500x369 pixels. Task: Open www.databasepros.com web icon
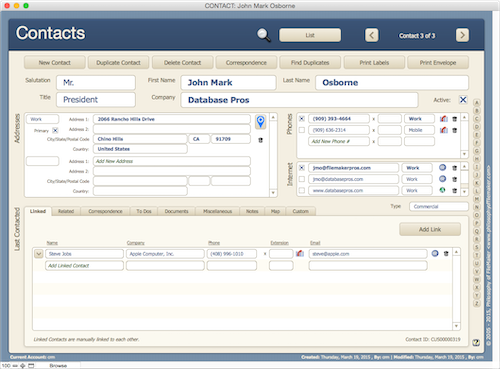click(442, 190)
